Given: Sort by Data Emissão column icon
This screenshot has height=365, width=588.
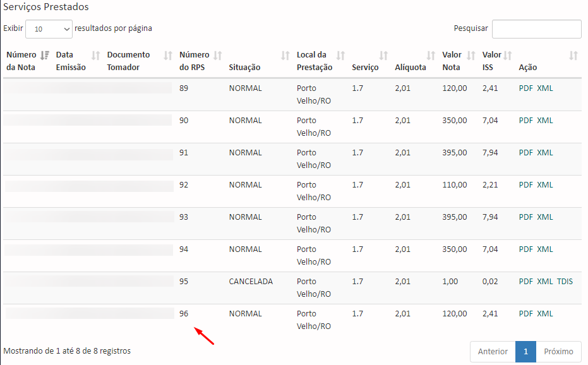Looking at the screenshot, I should click(96, 56).
